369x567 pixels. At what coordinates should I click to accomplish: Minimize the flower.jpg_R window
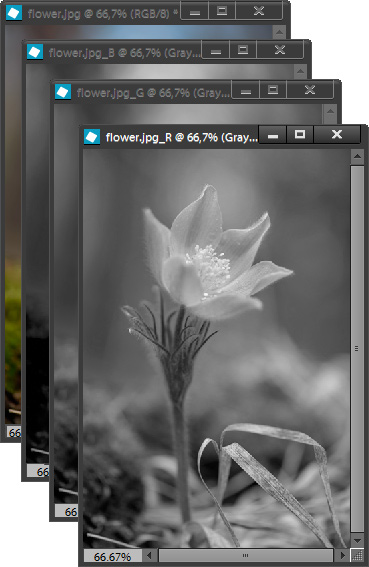click(x=273, y=135)
